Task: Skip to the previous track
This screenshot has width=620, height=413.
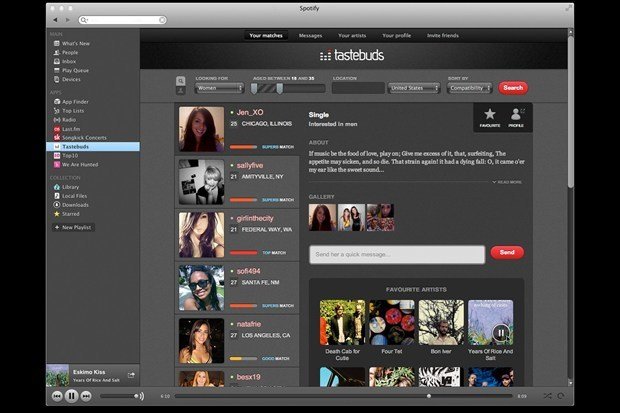Action: [57, 396]
